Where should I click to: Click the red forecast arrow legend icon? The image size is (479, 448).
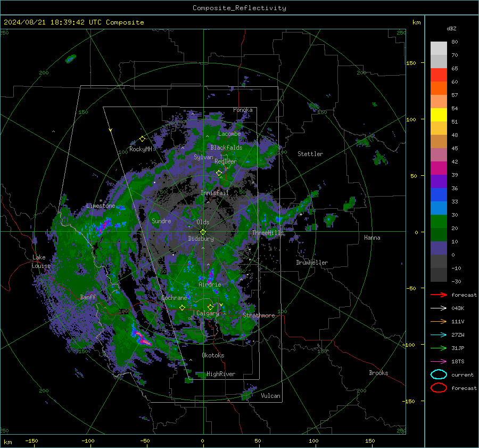pos(439,295)
